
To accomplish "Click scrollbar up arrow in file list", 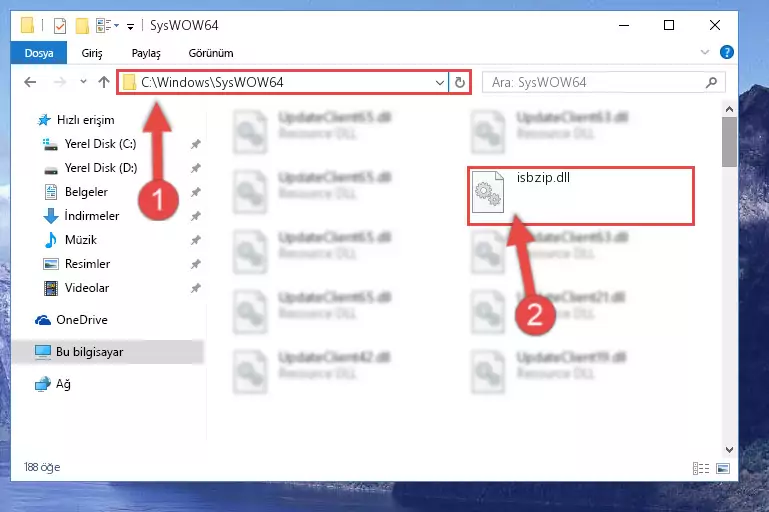I will coord(729,109).
